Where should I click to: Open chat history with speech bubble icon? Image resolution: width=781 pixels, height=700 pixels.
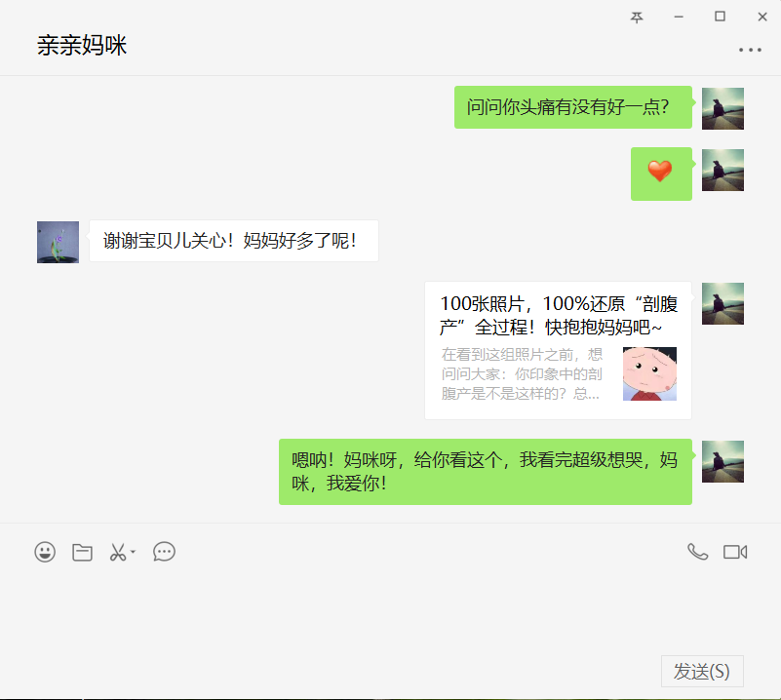(x=165, y=552)
